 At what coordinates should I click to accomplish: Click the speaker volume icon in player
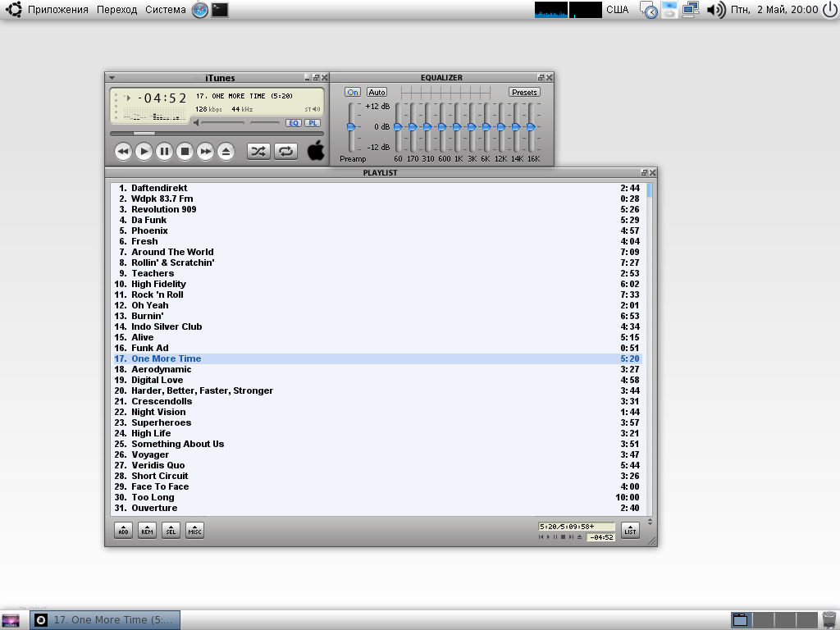[x=196, y=123]
